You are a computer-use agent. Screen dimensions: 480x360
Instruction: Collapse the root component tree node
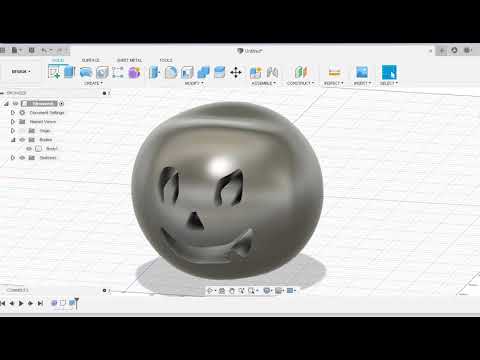pyautogui.click(x=6, y=104)
